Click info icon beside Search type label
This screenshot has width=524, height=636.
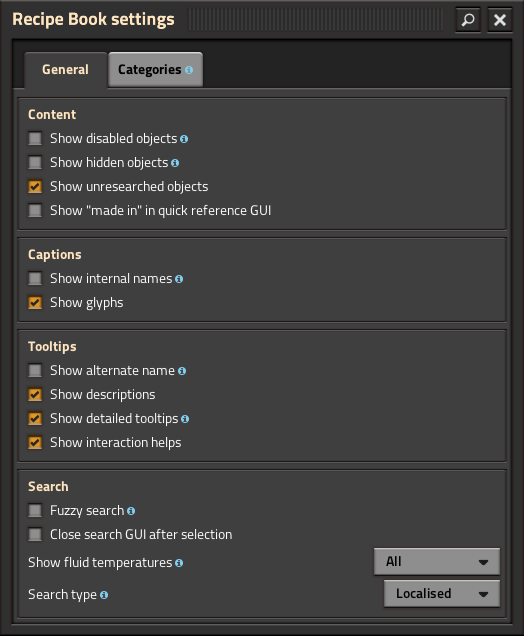click(x=104, y=595)
